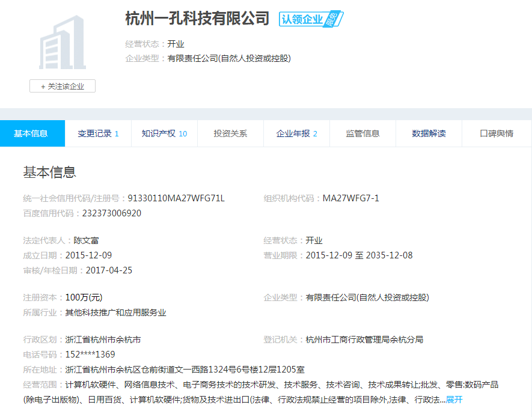532x417 pixels.
Task: Click legal representative name 陈文富
Action: point(87,240)
